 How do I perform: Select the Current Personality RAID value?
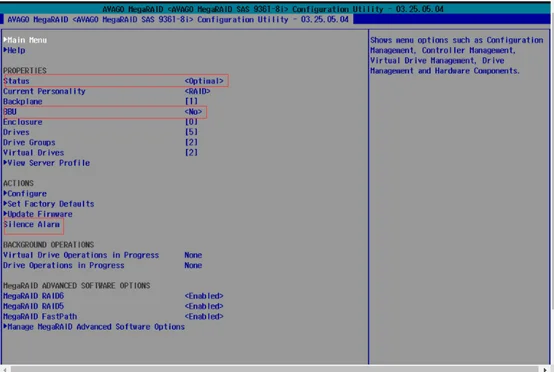(x=197, y=91)
